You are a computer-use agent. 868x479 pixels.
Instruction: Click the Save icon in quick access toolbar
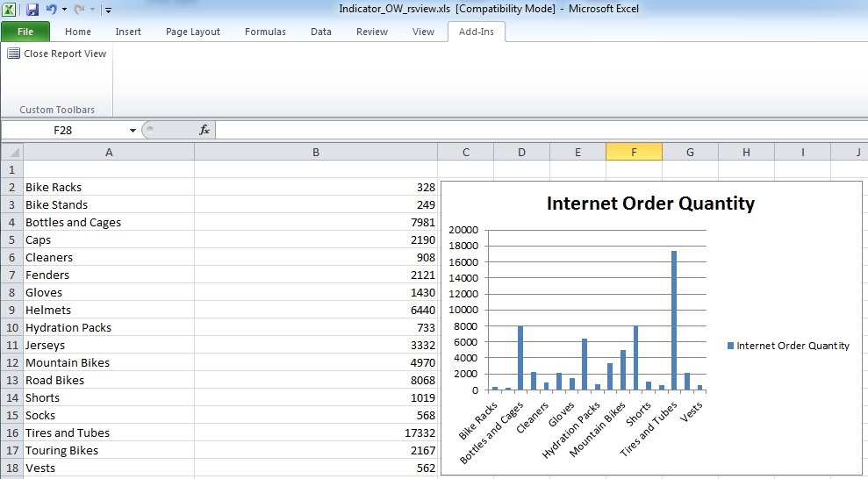click(32, 10)
